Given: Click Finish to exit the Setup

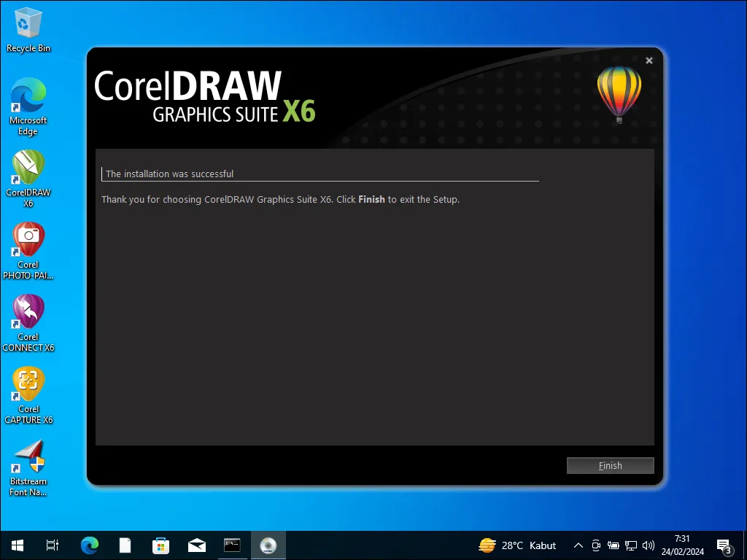Looking at the screenshot, I should pyautogui.click(x=610, y=465).
